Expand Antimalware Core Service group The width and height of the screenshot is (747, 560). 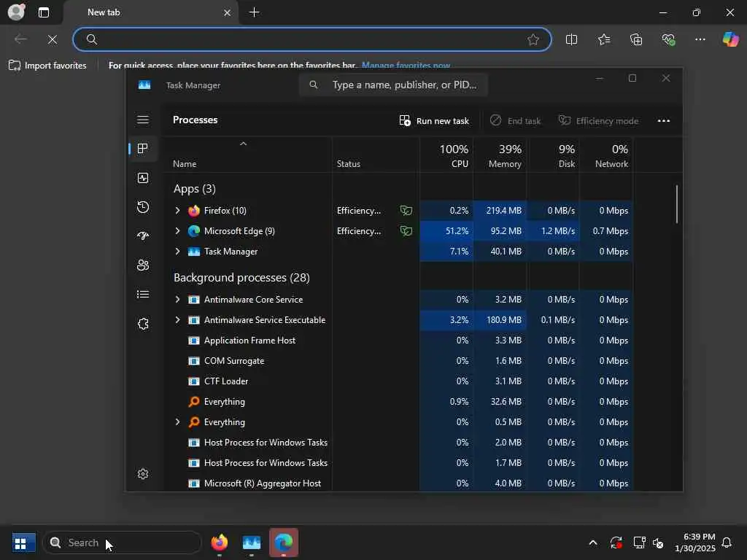tap(178, 300)
